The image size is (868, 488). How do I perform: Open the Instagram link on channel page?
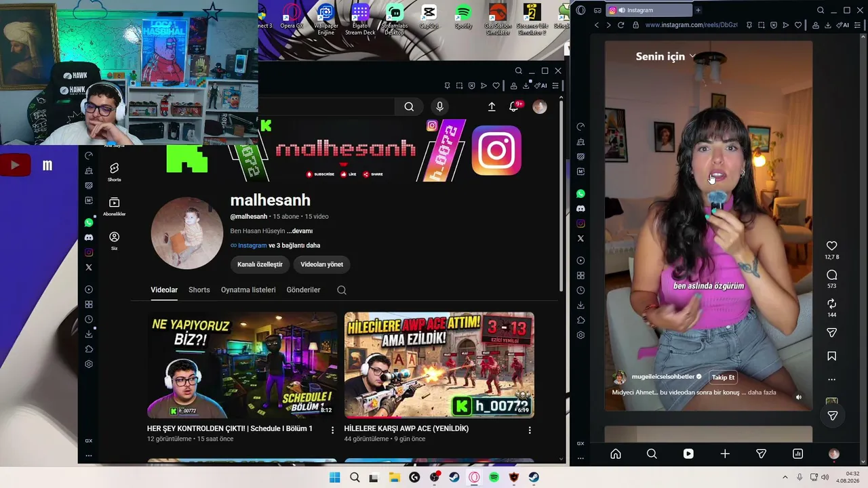point(252,245)
